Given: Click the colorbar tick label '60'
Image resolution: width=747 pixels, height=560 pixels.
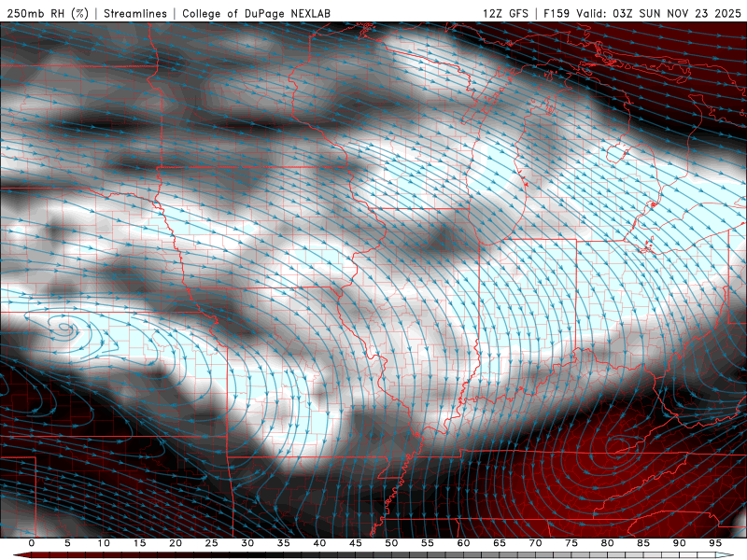Looking at the screenshot, I should 463,543.
